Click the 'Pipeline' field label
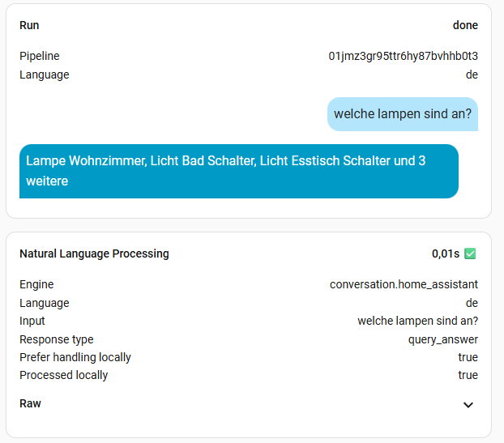 coord(40,56)
